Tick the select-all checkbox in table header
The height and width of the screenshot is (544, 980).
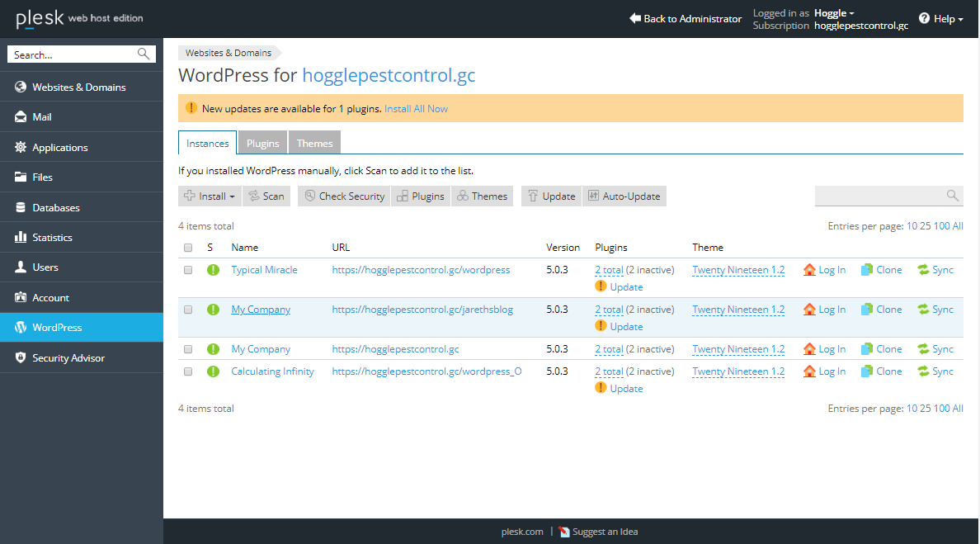click(188, 248)
